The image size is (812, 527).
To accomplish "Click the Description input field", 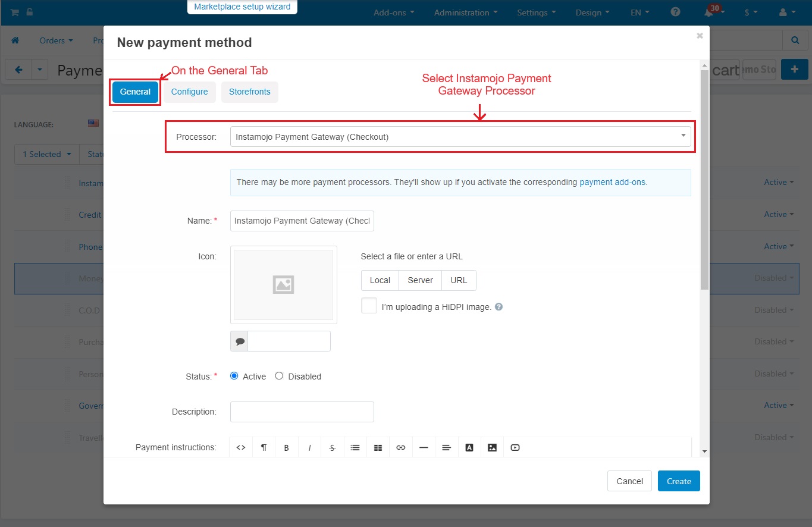I will (x=302, y=412).
